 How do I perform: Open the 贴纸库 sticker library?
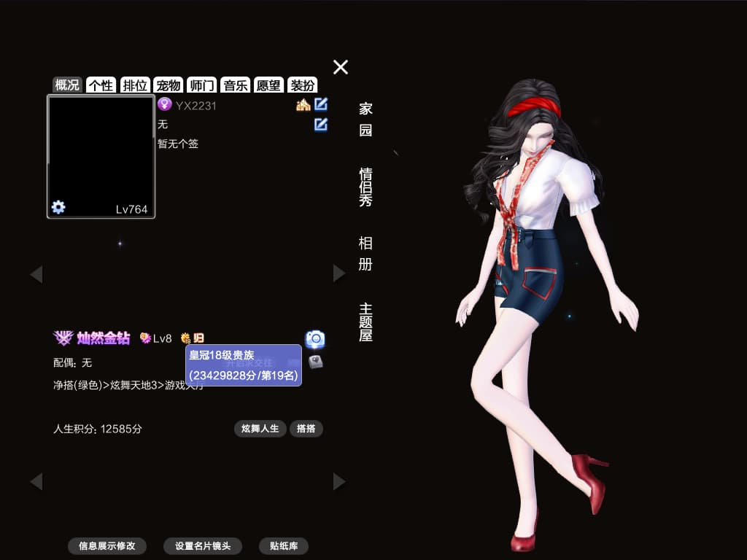[284, 545]
